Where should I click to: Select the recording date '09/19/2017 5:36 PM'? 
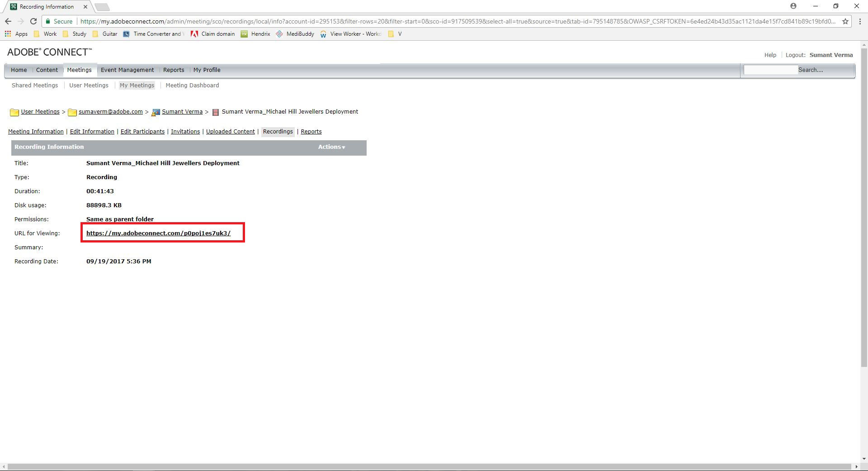[x=119, y=262]
